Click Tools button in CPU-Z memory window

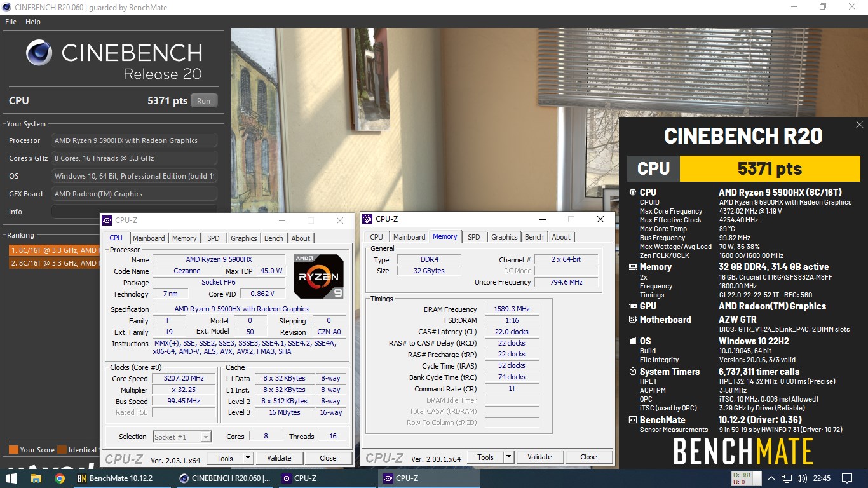(x=485, y=457)
